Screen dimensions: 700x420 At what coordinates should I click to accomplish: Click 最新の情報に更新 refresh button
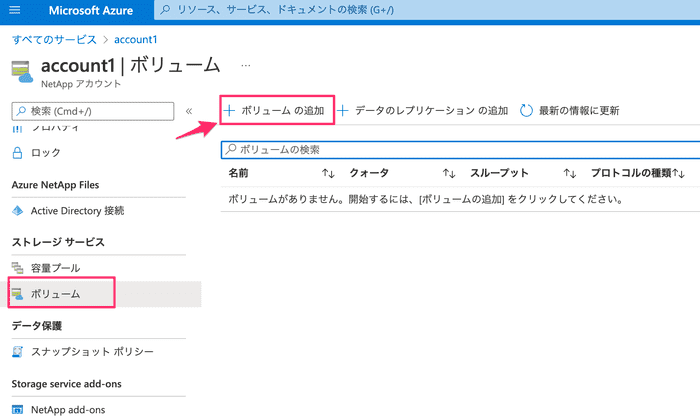click(x=570, y=110)
